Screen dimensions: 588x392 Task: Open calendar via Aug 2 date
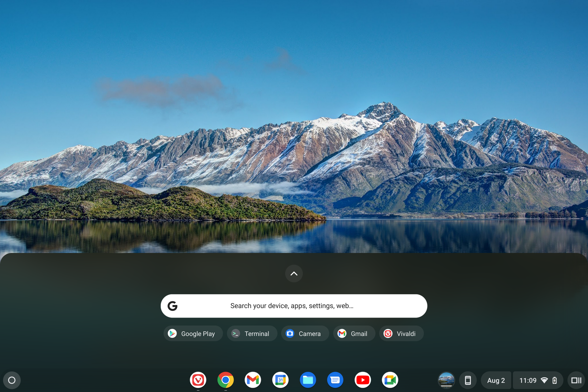click(x=496, y=380)
